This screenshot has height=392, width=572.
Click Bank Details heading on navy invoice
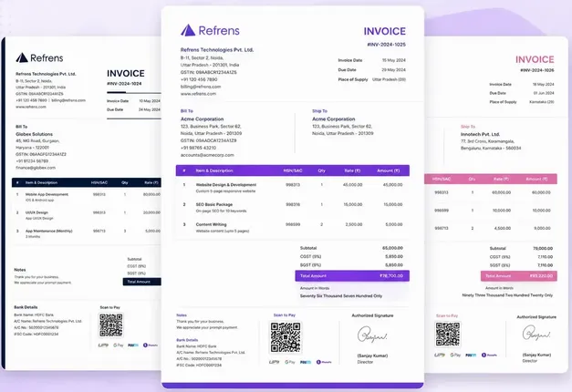(26, 307)
